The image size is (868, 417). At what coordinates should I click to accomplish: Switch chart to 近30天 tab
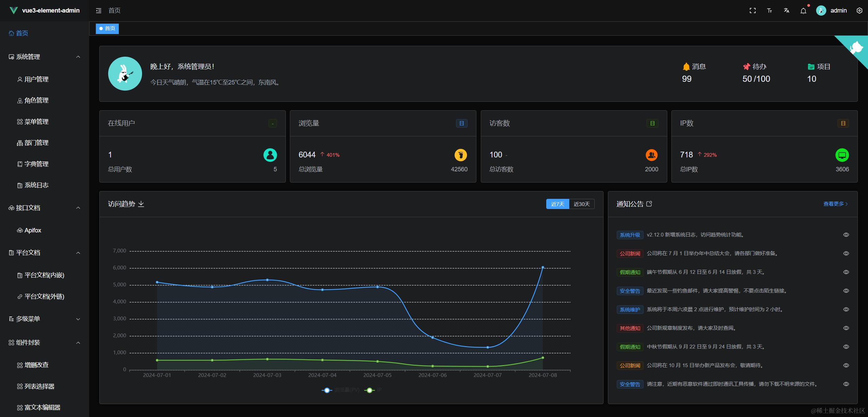click(x=581, y=204)
